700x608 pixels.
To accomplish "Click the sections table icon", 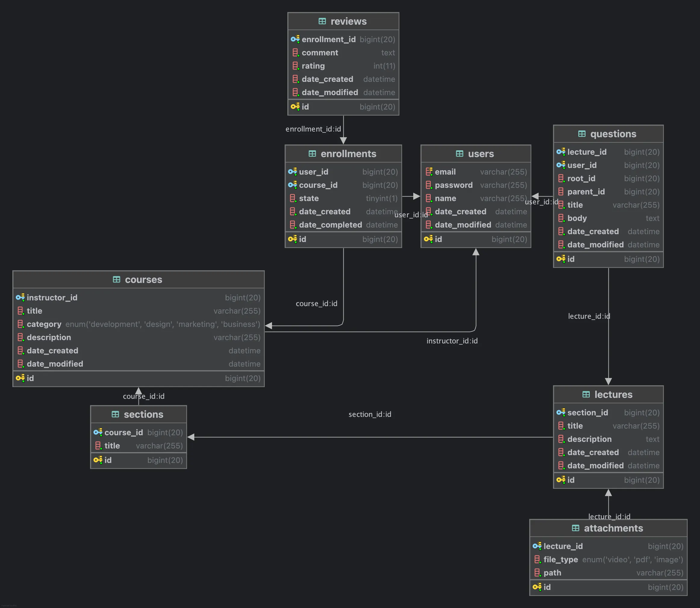I will (115, 414).
